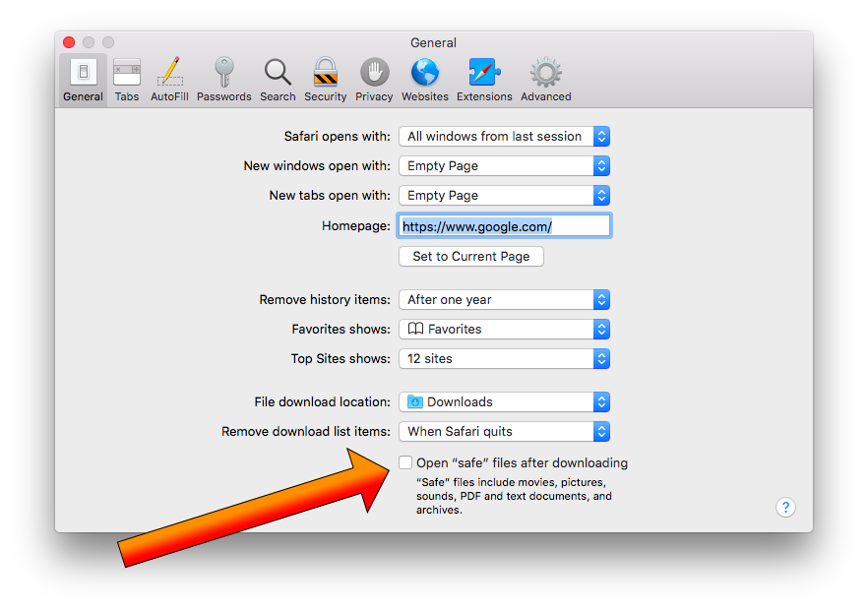Viewport: 868px width, 611px height.
Task: Enable Open "safe" files after downloading
Action: pyautogui.click(x=405, y=462)
